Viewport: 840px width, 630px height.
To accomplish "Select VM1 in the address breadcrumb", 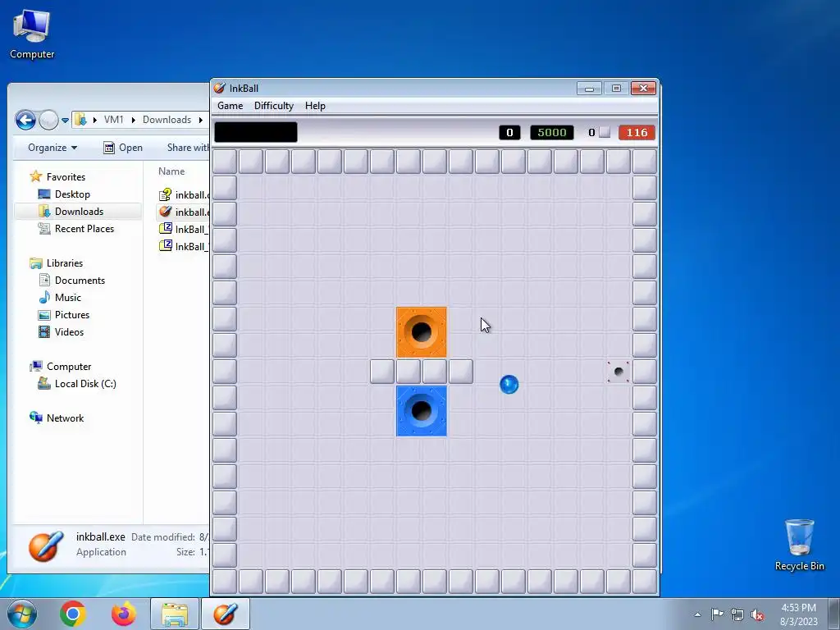I will pyautogui.click(x=113, y=120).
